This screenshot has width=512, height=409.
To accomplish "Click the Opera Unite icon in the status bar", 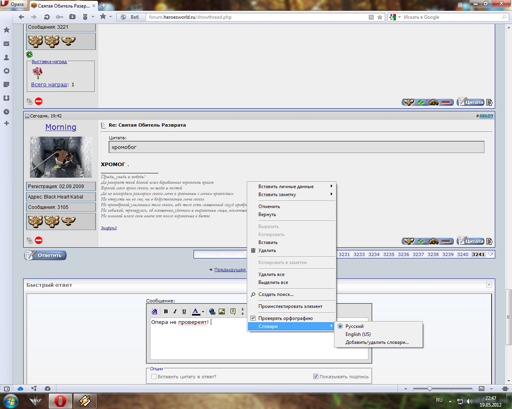I will tap(34, 388).
